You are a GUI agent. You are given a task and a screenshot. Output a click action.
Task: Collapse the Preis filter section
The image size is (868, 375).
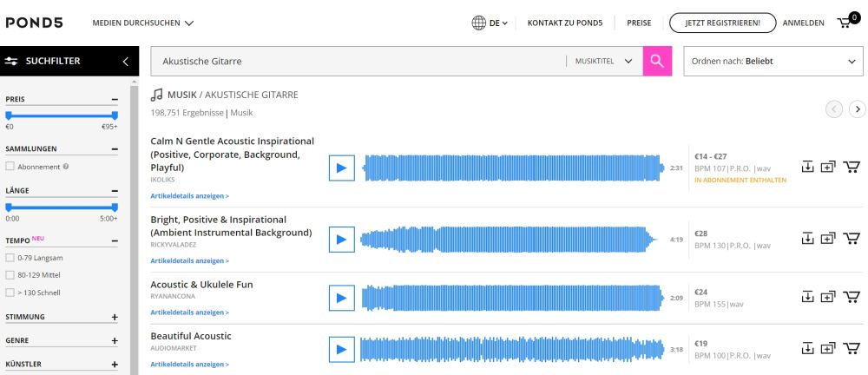point(115,100)
